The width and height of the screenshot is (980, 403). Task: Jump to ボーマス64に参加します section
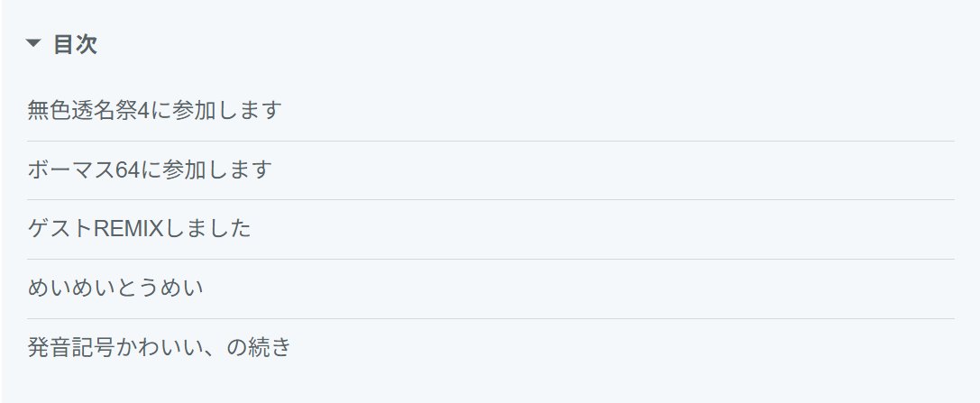tap(150, 169)
